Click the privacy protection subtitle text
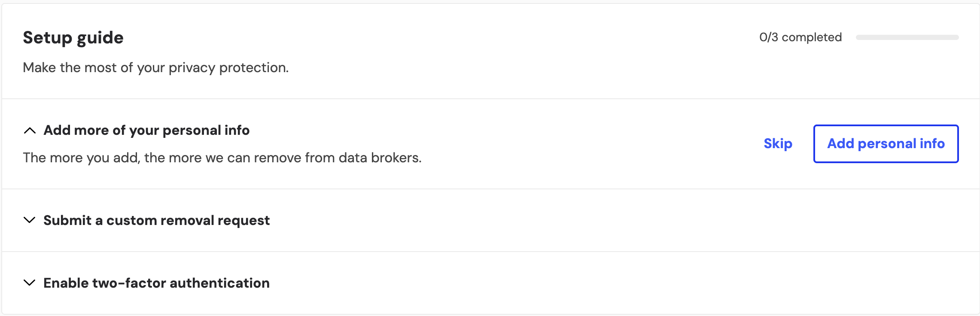 pos(155,67)
